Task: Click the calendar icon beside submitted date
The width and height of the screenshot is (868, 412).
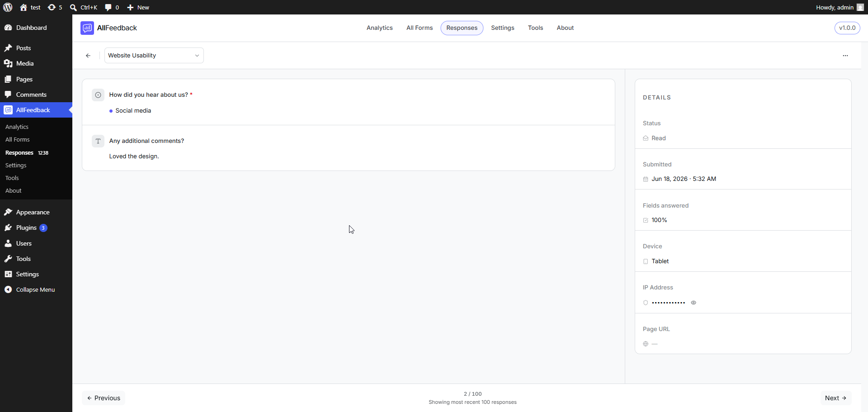Action: 646,179
